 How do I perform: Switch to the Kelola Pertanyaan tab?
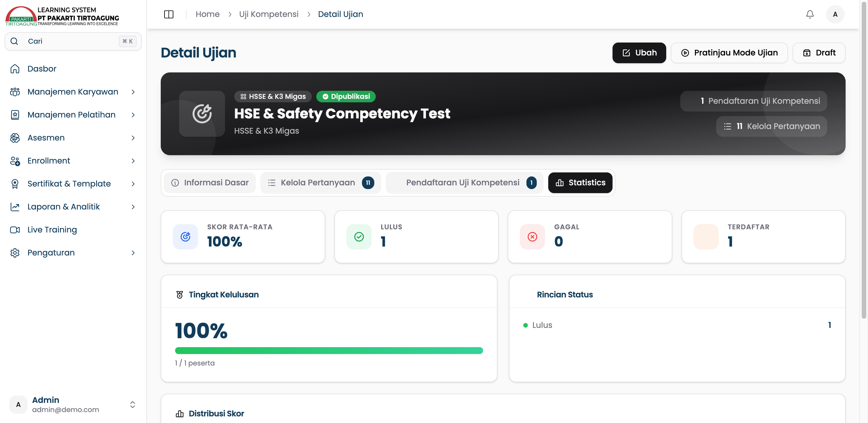320,182
